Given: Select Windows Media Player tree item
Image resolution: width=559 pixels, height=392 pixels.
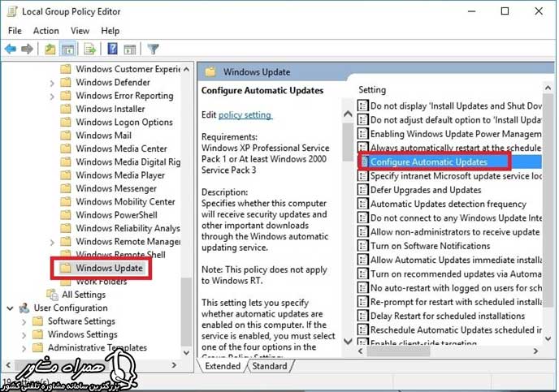Looking at the screenshot, I should tap(120, 175).
